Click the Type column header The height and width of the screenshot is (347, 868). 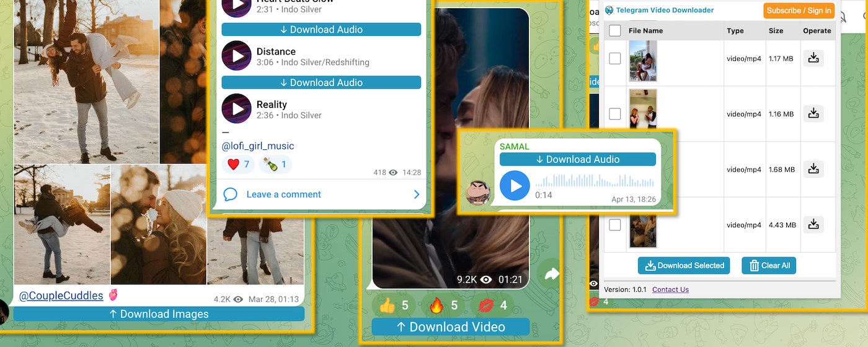click(735, 30)
